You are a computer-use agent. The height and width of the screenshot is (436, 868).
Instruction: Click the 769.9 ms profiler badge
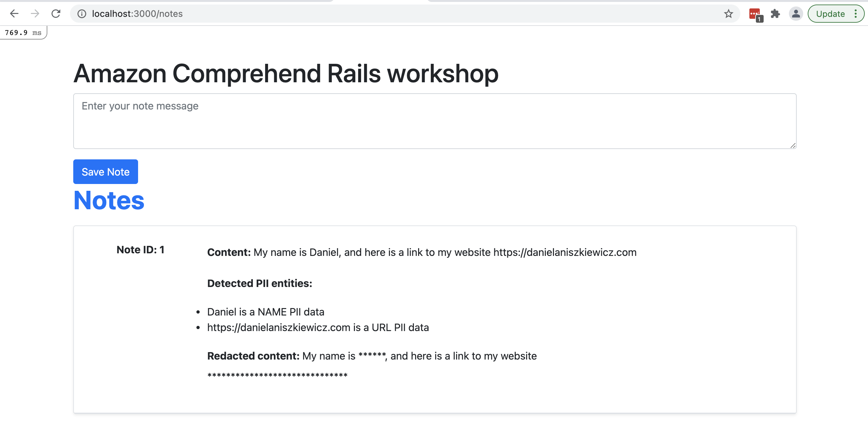click(23, 33)
